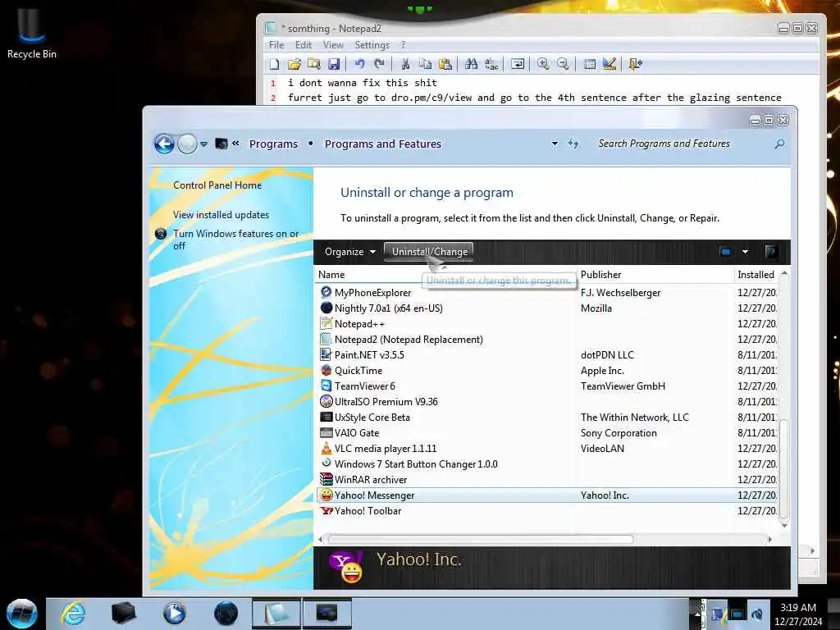Click the New document icon in Notepad2
The image size is (840, 630).
coord(274,64)
